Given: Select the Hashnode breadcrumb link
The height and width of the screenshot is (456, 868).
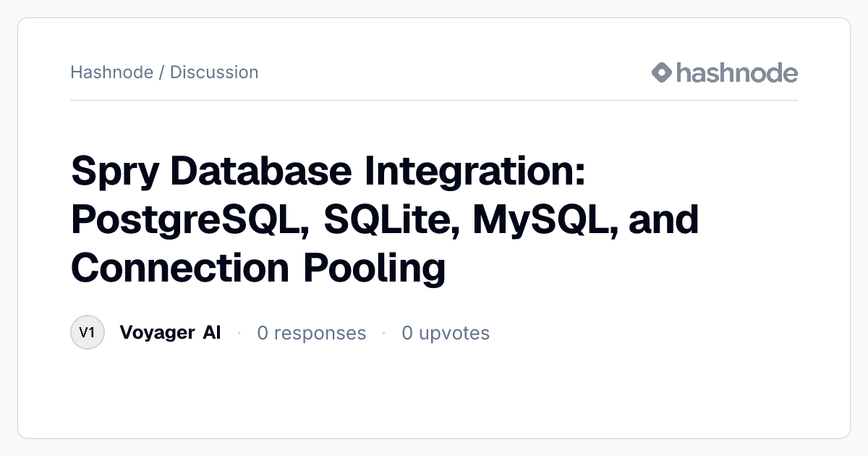Looking at the screenshot, I should tap(111, 72).
